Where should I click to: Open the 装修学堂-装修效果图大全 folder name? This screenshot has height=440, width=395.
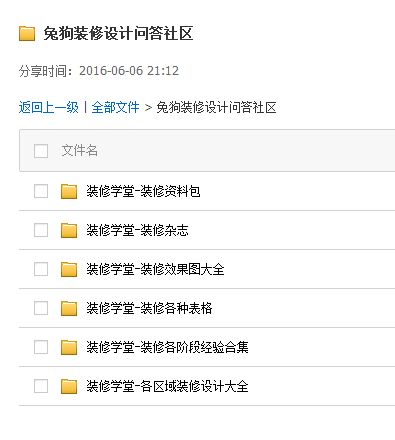[155, 269]
